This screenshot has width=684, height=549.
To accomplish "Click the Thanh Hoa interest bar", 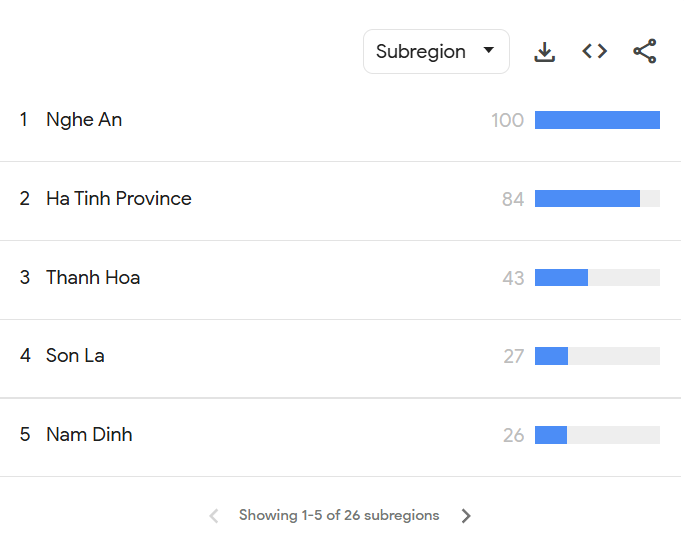I will (562, 278).
